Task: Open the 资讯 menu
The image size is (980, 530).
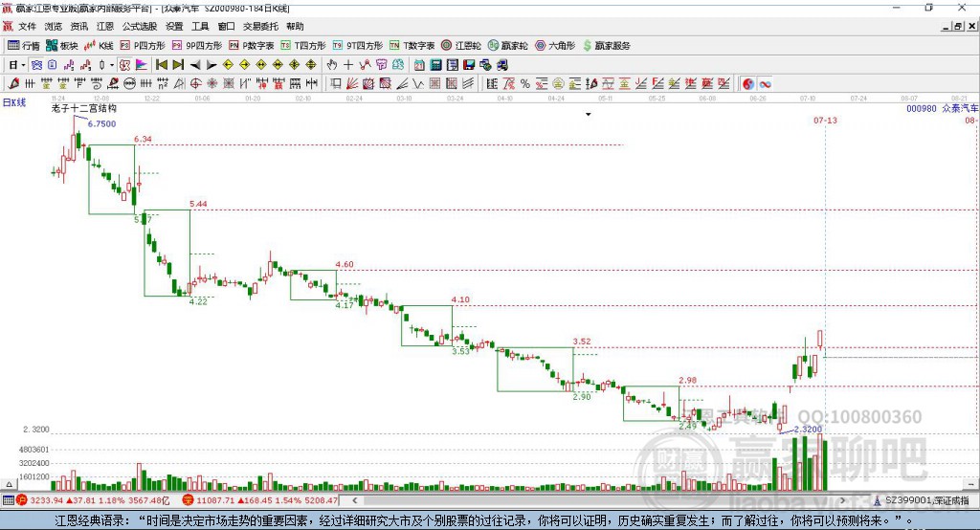Action: [x=78, y=26]
